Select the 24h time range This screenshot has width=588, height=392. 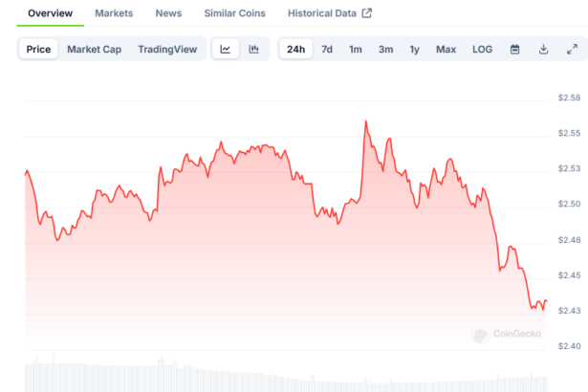tap(296, 49)
